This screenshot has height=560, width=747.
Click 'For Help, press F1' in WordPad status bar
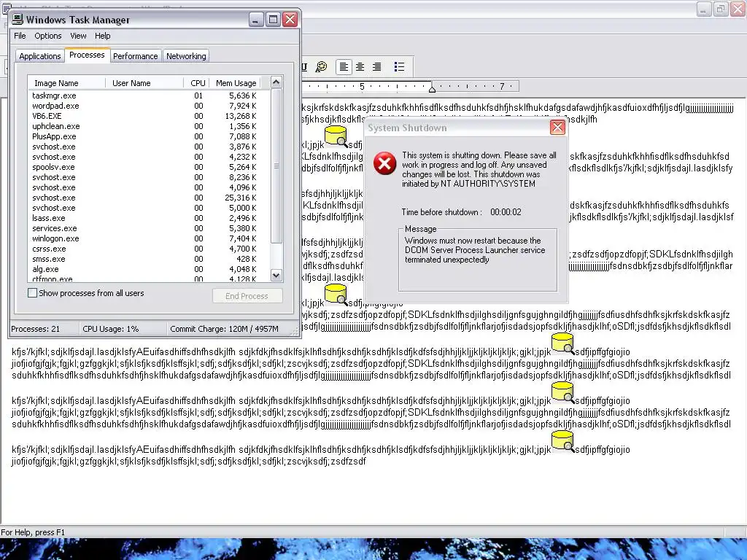click(x=33, y=532)
